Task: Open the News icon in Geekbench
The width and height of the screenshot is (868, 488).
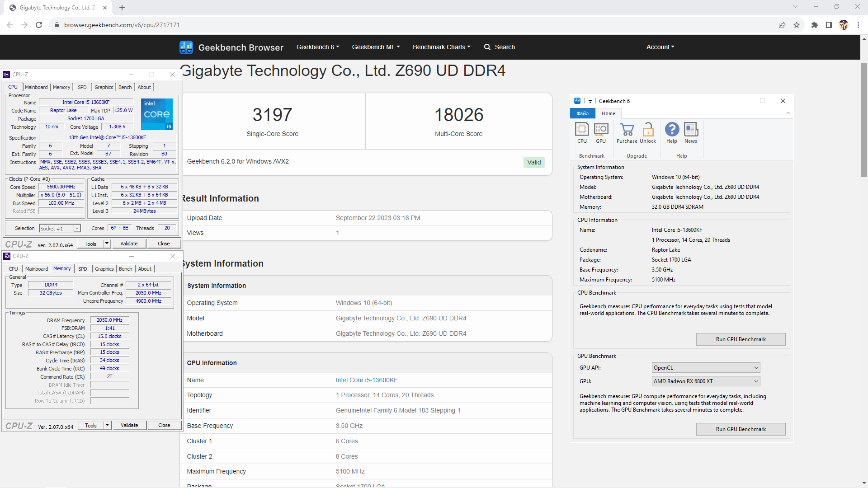Action: pos(690,130)
